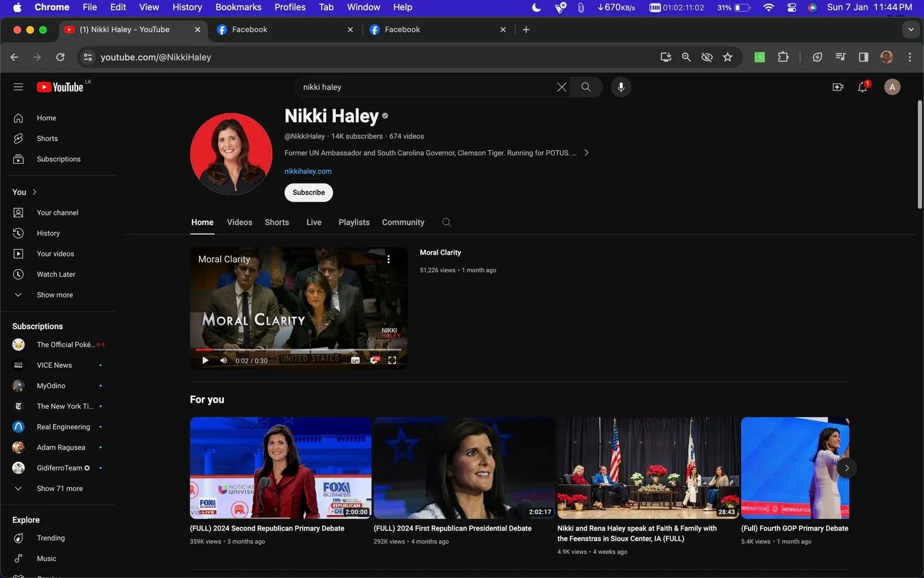The width and height of the screenshot is (924, 578).
Task: Expand the channel description arrow
Action: [587, 153]
